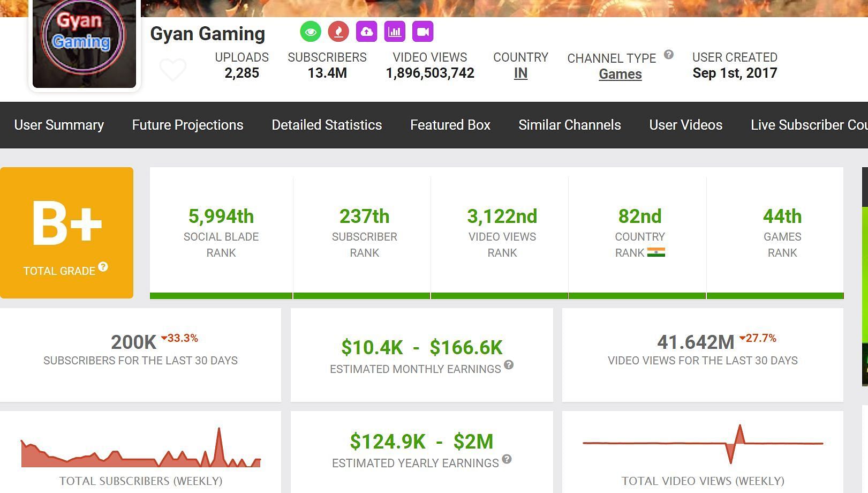This screenshot has height=493, width=868.
Task: Click the 41.642M video views value
Action: 696,342
